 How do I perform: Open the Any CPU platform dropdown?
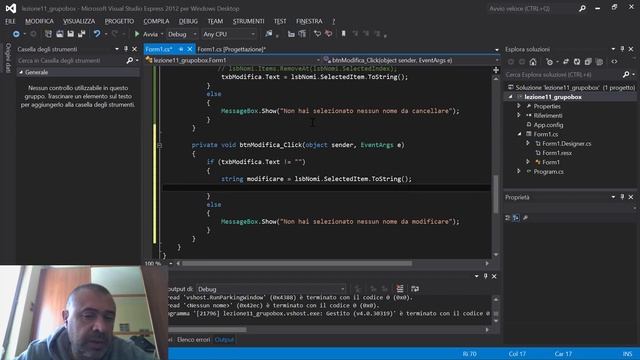(x=229, y=34)
